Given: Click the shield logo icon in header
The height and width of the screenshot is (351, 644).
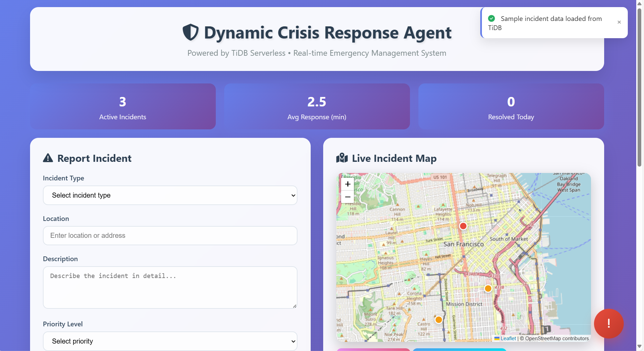Looking at the screenshot, I should [x=190, y=32].
